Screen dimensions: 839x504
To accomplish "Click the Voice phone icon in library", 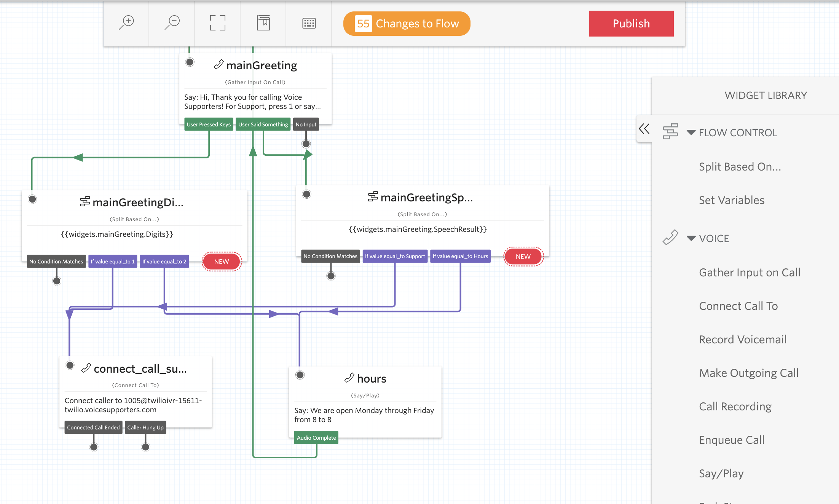I will pos(670,237).
